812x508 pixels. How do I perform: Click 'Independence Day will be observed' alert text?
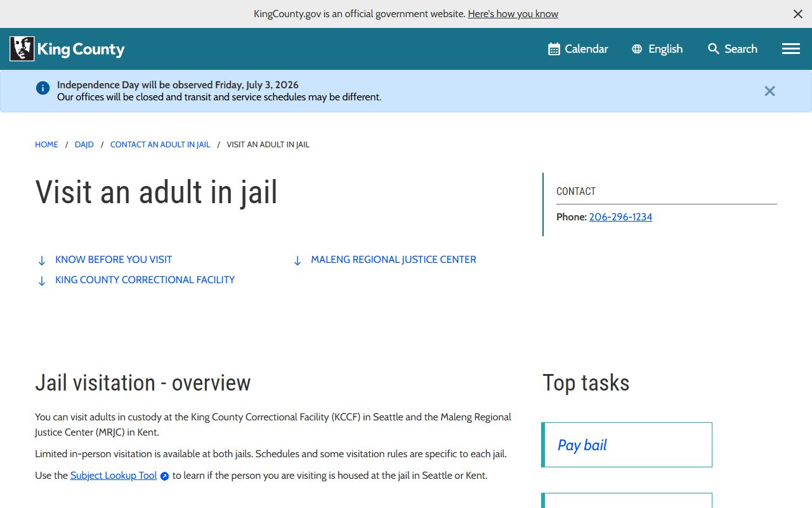[178, 85]
